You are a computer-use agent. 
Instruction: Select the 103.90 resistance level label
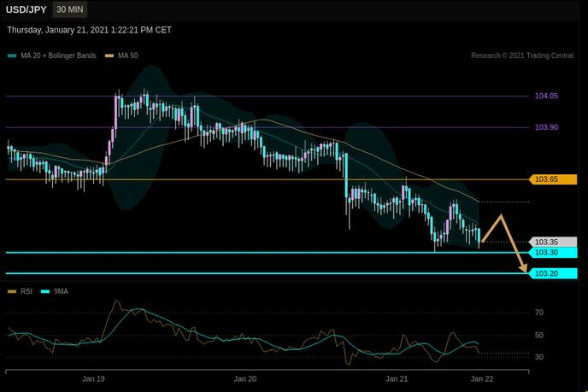click(x=546, y=127)
